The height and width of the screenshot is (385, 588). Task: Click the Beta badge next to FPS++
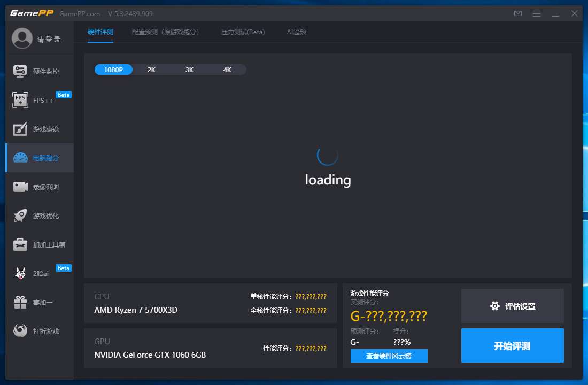tap(64, 95)
